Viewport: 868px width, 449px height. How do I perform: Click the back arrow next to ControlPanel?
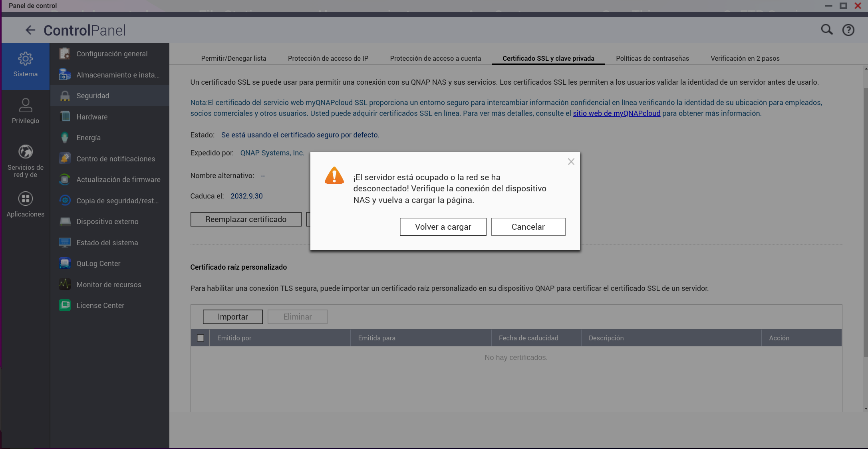(30, 30)
